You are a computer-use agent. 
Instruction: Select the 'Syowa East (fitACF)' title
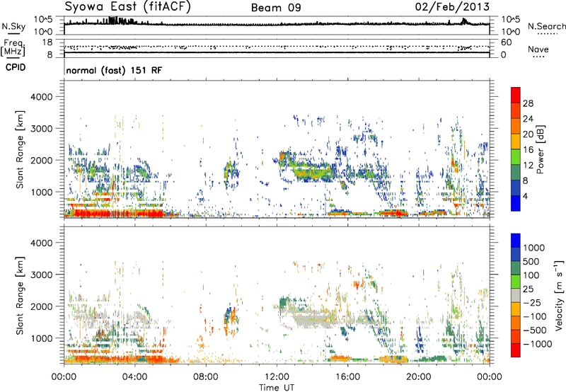(x=128, y=6)
